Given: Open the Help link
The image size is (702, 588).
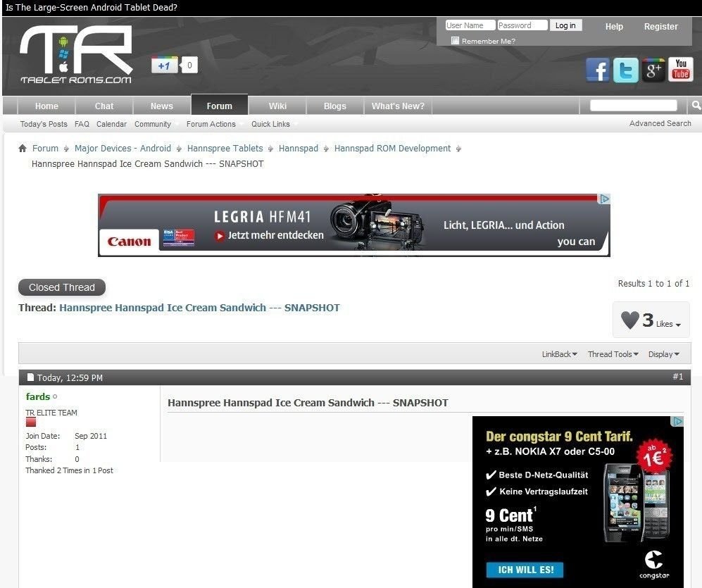Looking at the screenshot, I should [614, 27].
